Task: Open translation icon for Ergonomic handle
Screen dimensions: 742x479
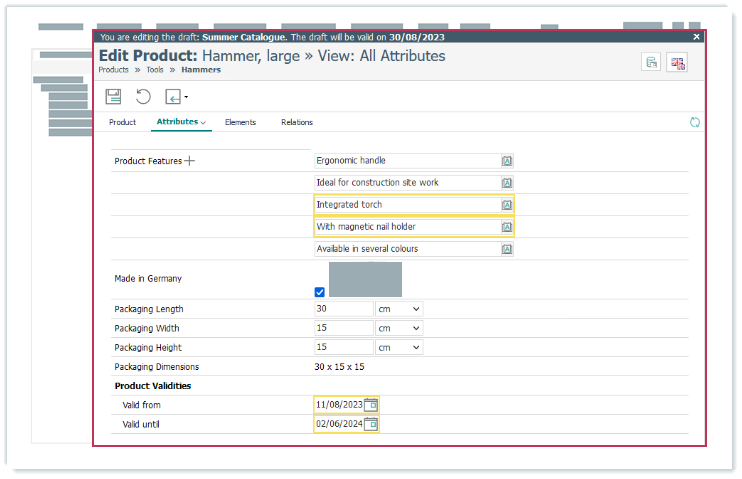Action: [x=507, y=161]
